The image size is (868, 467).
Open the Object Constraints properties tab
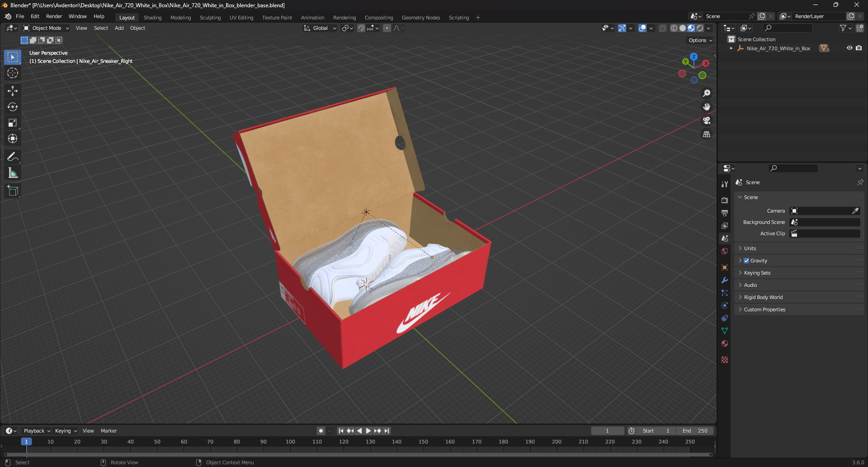[725, 318]
